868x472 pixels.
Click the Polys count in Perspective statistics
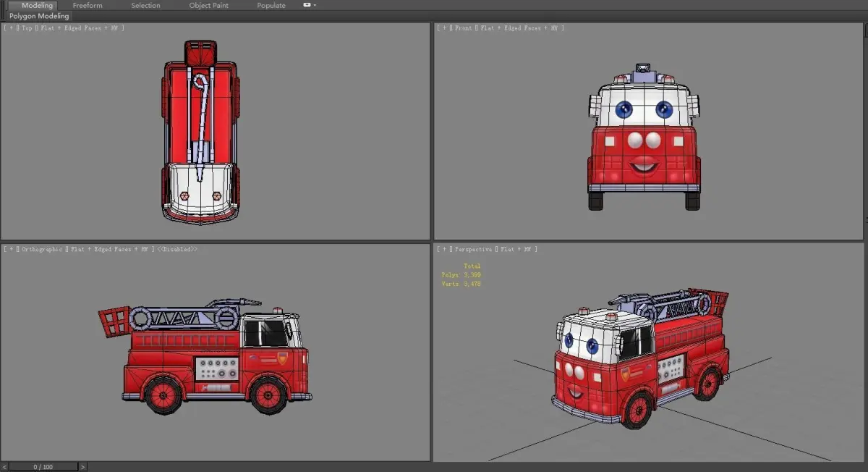tap(461, 275)
